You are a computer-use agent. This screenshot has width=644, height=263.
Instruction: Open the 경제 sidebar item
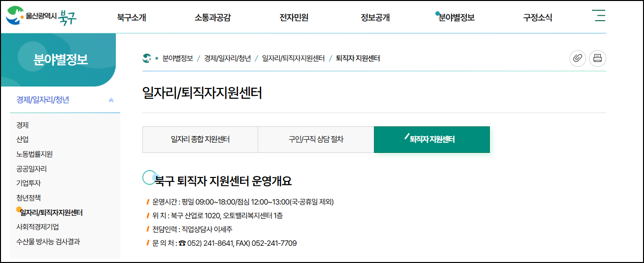coord(23,125)
